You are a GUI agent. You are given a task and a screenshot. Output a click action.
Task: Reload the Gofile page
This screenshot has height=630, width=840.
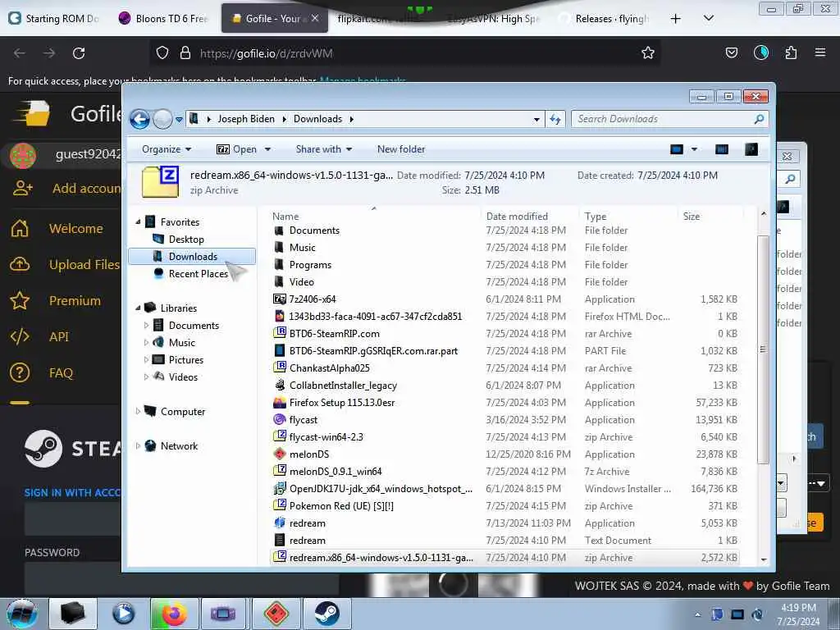[x=79, y=53]
